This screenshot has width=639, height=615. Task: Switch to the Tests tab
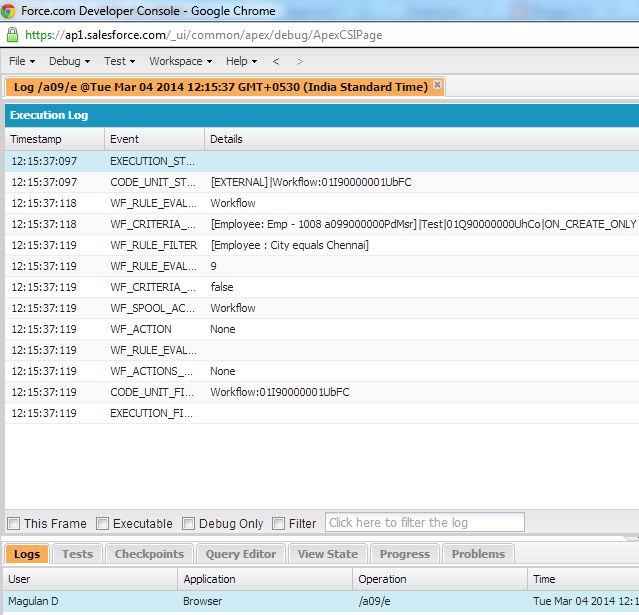click(x=77, y=554)
